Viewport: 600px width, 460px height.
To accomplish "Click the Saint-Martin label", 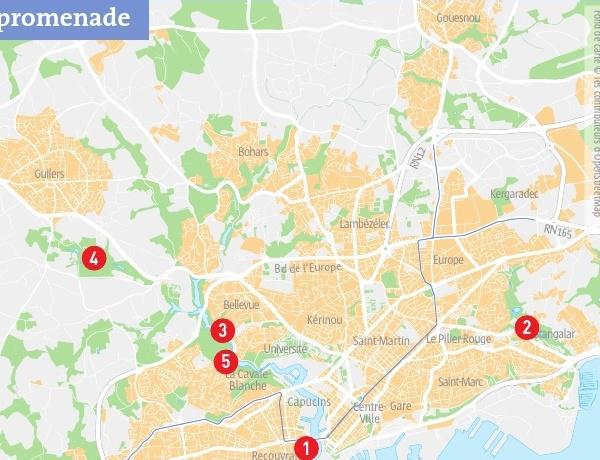I will [381, 341].
